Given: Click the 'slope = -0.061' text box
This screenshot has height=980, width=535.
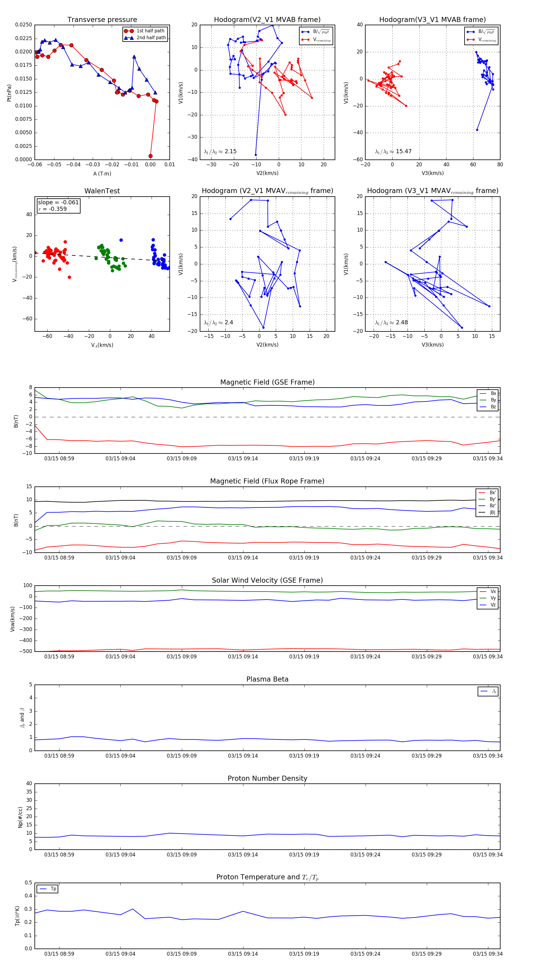Looking at the screenshot, I should point(58,203).
